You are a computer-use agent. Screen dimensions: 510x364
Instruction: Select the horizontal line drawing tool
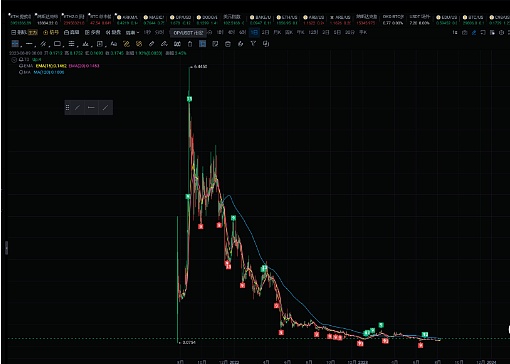(x=29, y=44)
